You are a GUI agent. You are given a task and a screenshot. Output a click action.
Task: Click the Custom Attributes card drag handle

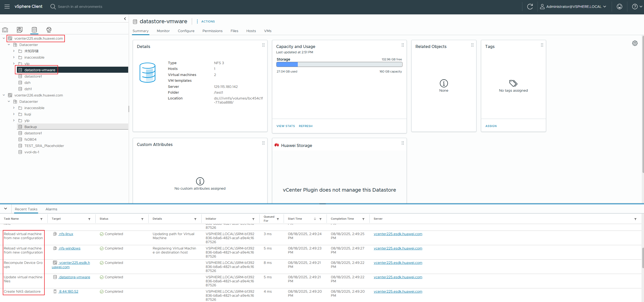263,143
